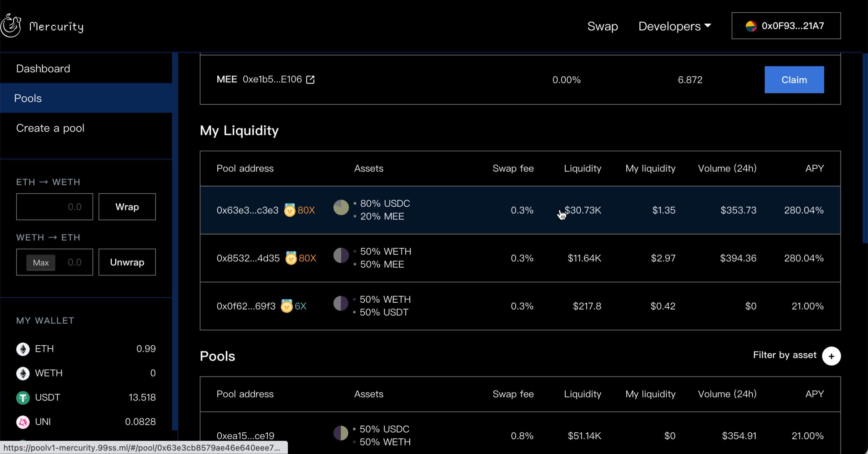Image resolution: width=868 pixels, height=454 pixels.
Task: Go to Dashboard in sidebar
Action: (x=43, y=69)
